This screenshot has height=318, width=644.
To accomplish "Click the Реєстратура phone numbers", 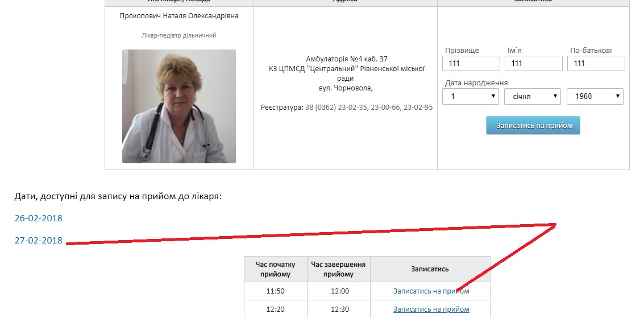I will coord(369,107).
